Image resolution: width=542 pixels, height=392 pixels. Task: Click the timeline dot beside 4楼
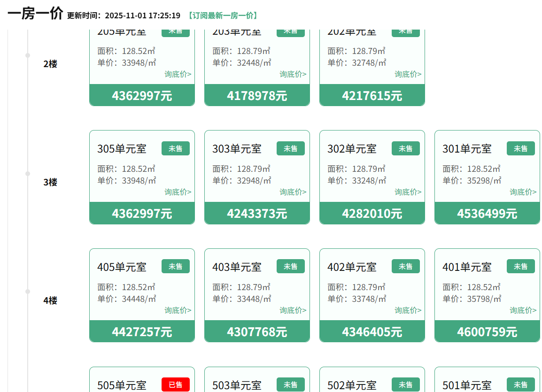coord(28,292)
